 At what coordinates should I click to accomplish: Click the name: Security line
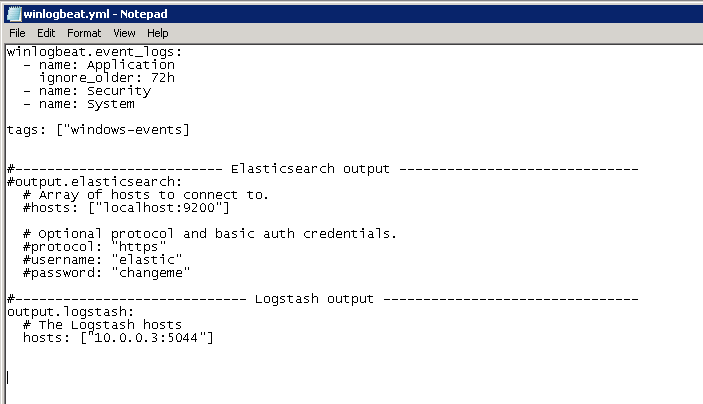pyautogui.click(x=87, y=91)
